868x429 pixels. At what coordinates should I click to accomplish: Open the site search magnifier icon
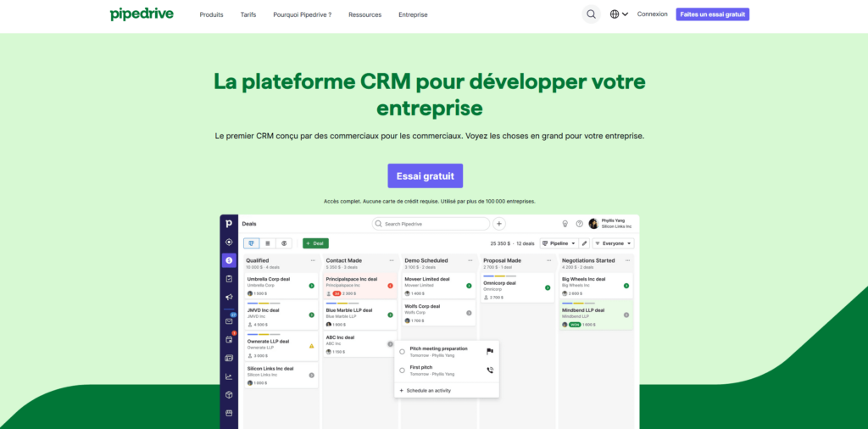click(591, 14)
